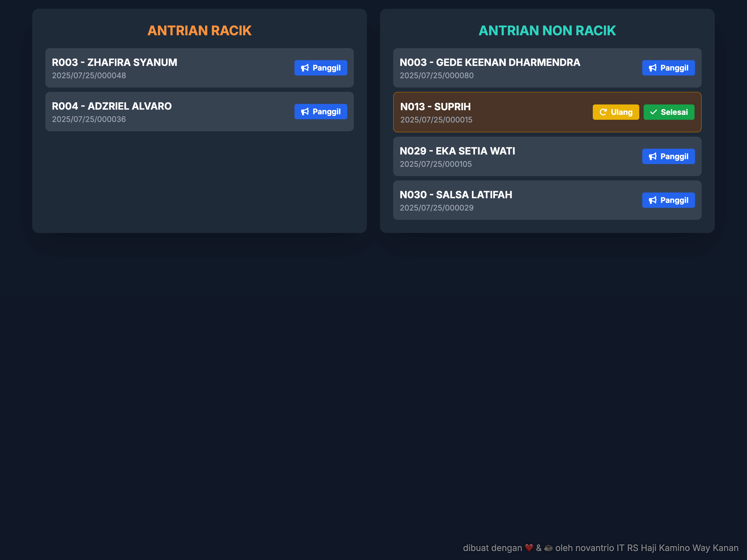Click the name N013 - SUPRIH
This screenshot has width=747, height=560.
click(x=435, y=107)
